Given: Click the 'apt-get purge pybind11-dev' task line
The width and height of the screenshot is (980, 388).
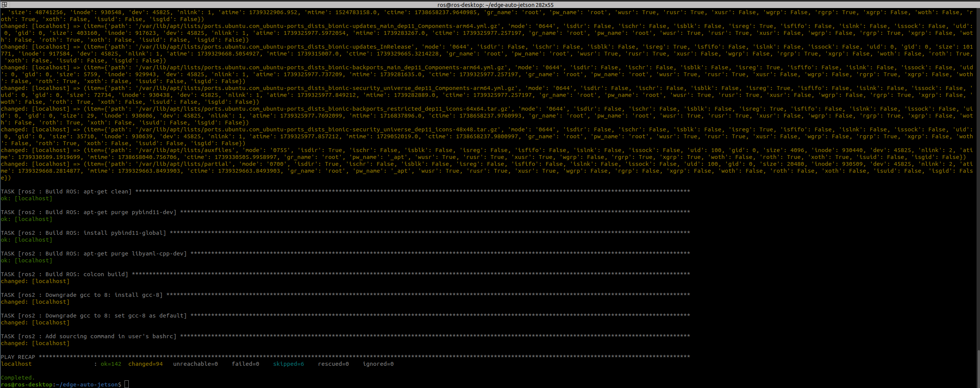Looking at the screenshot, I should pyautogui.click(x=345, y=212).
